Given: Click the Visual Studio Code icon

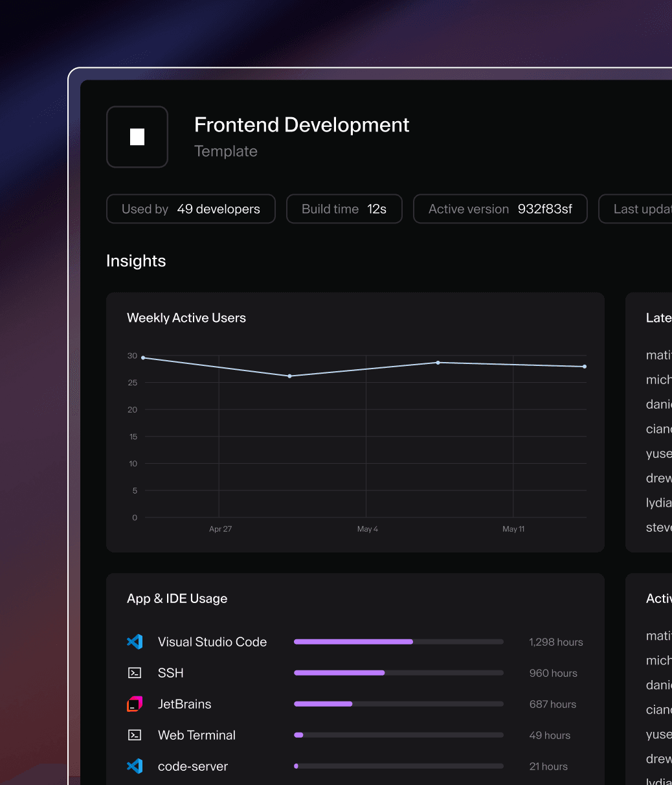Looking at the screenshot, I should (x=135, y=642).
